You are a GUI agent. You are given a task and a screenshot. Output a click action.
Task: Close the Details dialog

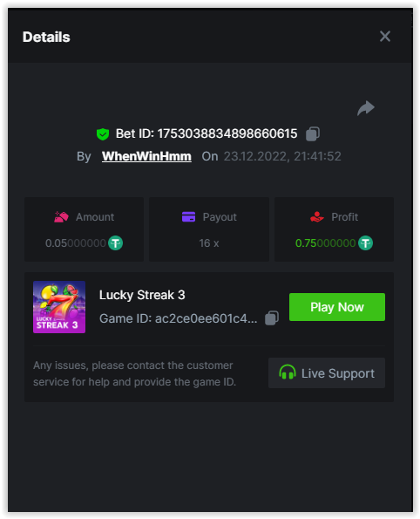385,37
